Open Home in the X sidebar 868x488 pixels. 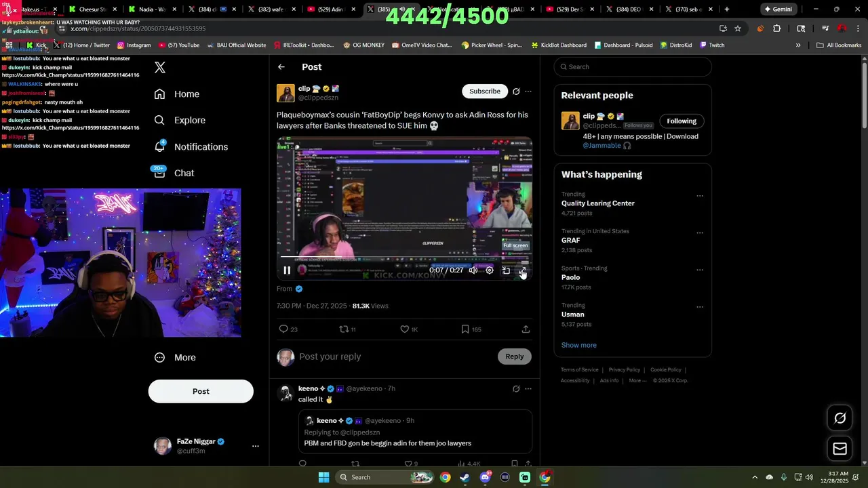[176, 94]
